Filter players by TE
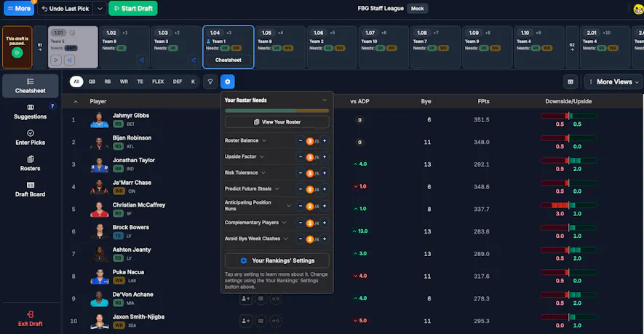 pyautogui.click(x=140, y=81)
